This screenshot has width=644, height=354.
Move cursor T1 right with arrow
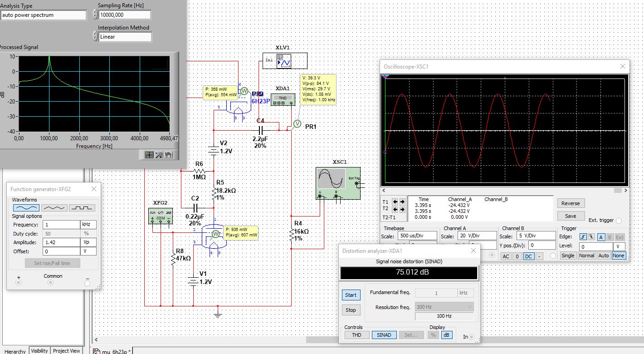[402, 202]
